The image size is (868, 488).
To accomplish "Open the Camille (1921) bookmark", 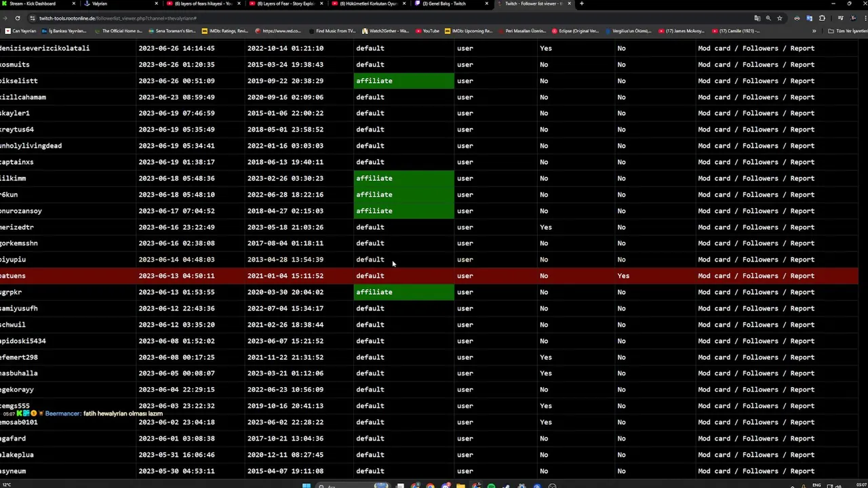I will (x=735, y=31).
